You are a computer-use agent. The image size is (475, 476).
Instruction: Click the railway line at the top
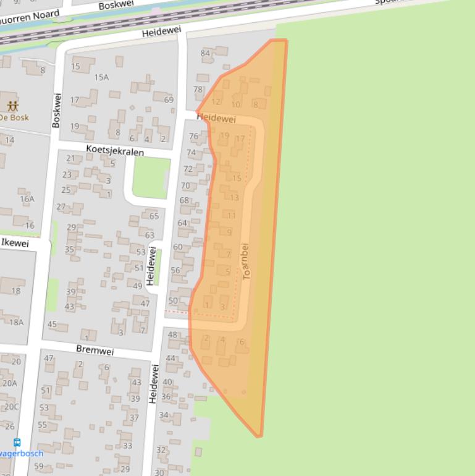[185, 16]
